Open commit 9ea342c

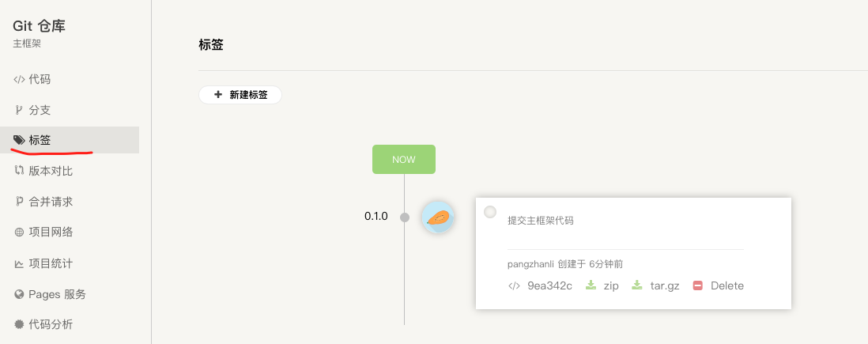(540, 285)
